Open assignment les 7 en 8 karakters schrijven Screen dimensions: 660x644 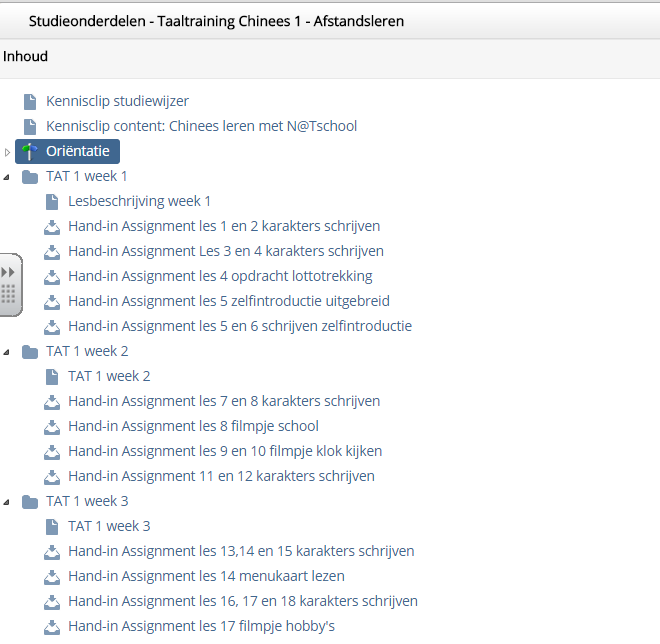pyautogui.click(x=224, y=401)
